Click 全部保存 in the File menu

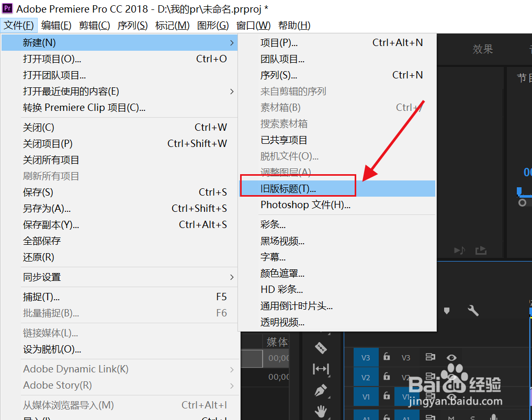tap(119, 241)
